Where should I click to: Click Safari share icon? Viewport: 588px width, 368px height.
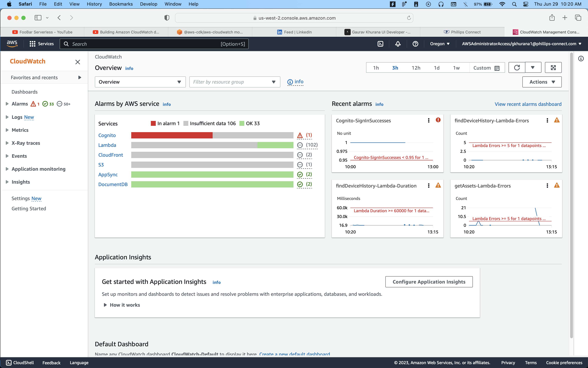tap(552, 18)
